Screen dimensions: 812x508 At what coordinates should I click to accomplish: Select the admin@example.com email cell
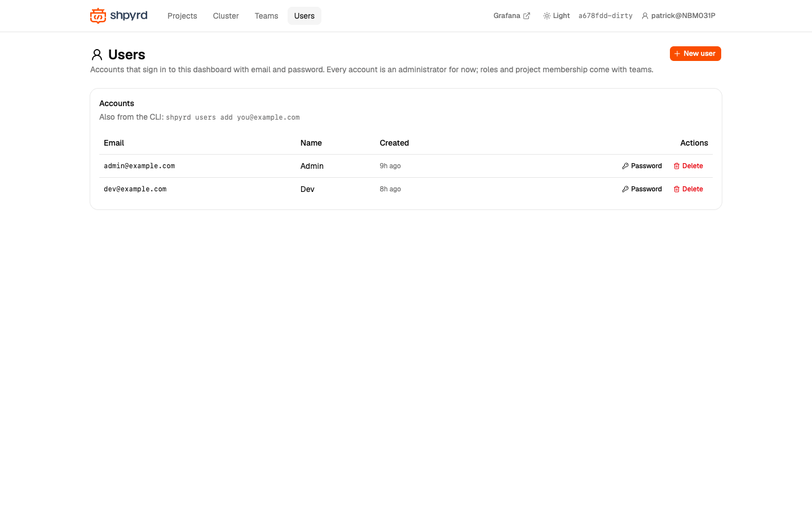(x=139, y=166)
